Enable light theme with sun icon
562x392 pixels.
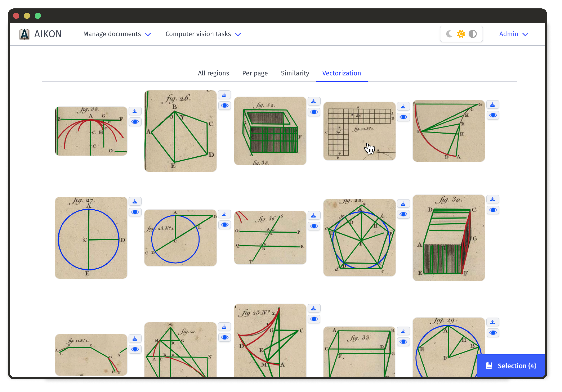click(461, 34)
